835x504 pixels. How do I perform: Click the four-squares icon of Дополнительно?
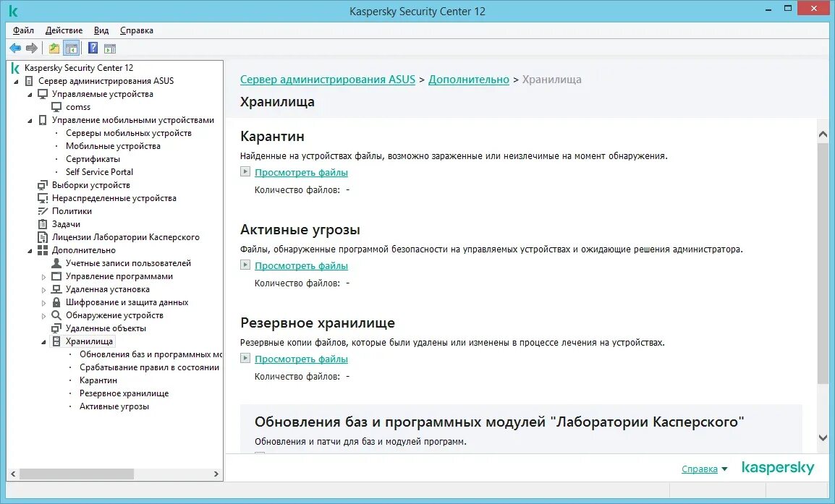(43, 250)
